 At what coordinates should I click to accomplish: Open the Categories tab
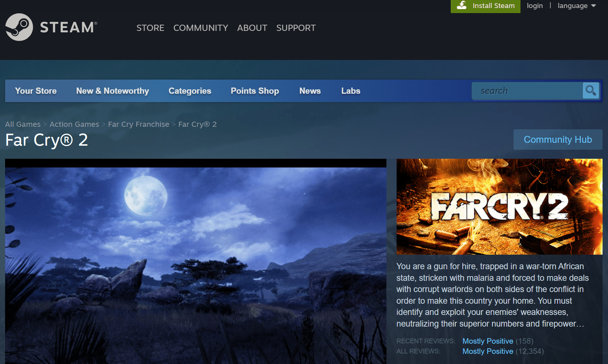click(x=190, y=91)
